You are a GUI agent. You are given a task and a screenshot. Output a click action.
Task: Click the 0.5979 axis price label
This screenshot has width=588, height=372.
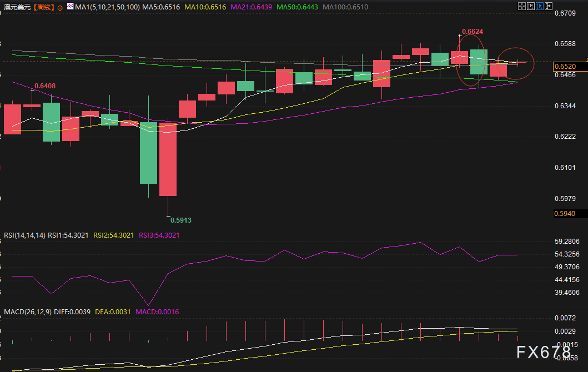point(565,198)
